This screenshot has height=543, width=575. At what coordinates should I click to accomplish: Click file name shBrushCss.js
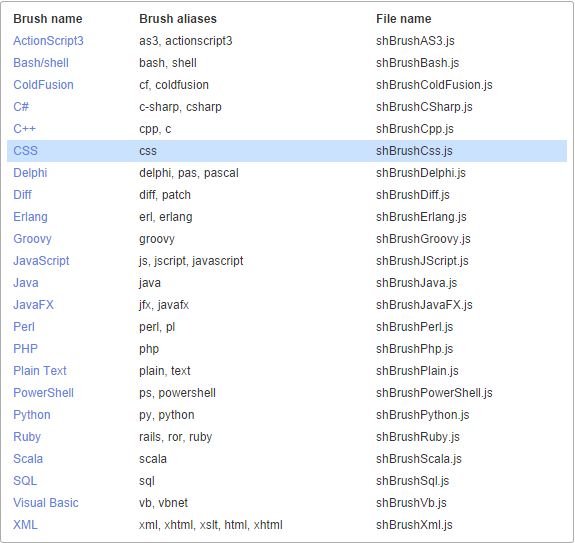click(x=414, y=151)
